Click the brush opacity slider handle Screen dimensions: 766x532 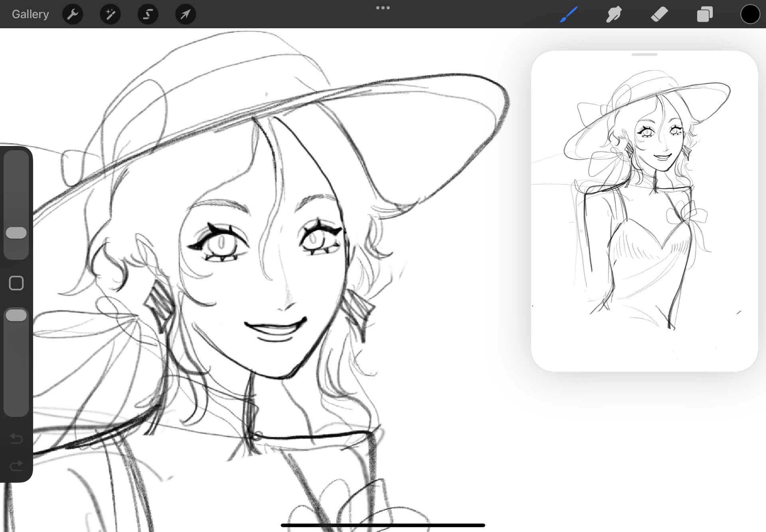(16, 315)
